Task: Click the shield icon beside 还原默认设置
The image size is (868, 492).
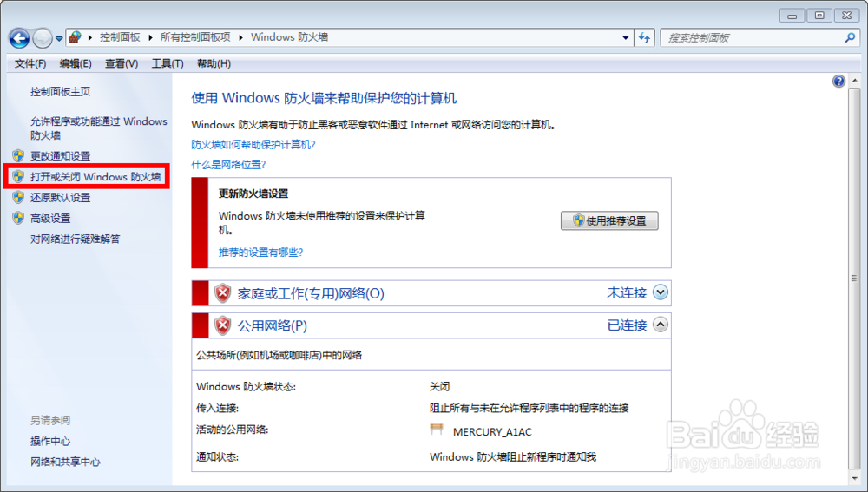Action: pos(18,197)
